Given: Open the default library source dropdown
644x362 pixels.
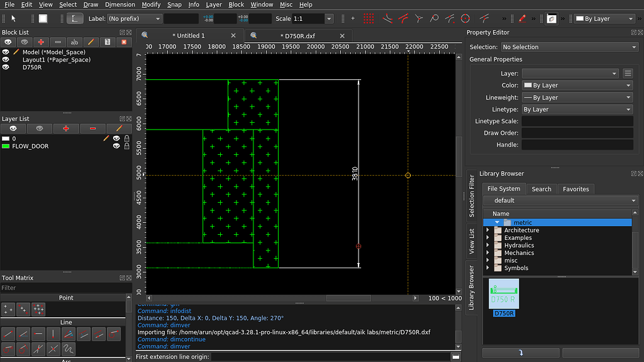Looking at the screenshot, I should (560, 200).
